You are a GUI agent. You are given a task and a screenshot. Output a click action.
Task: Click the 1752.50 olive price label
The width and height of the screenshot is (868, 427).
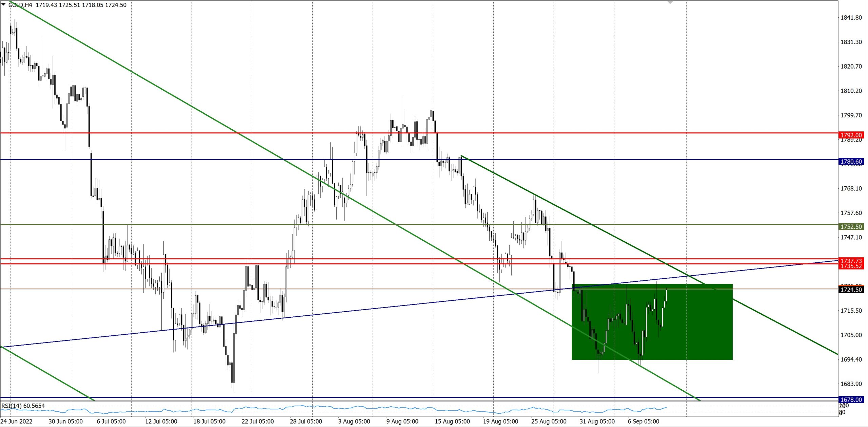coord(851,227)
